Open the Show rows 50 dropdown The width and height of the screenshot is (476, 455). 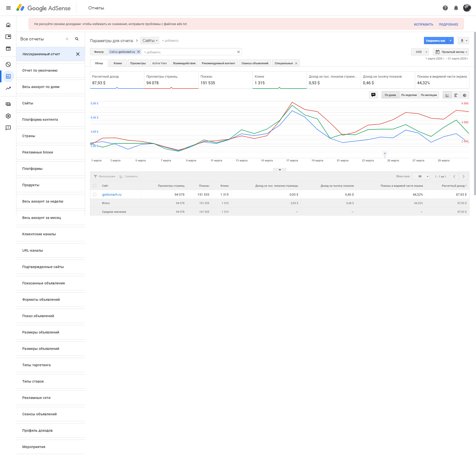(x=421, y=177)
